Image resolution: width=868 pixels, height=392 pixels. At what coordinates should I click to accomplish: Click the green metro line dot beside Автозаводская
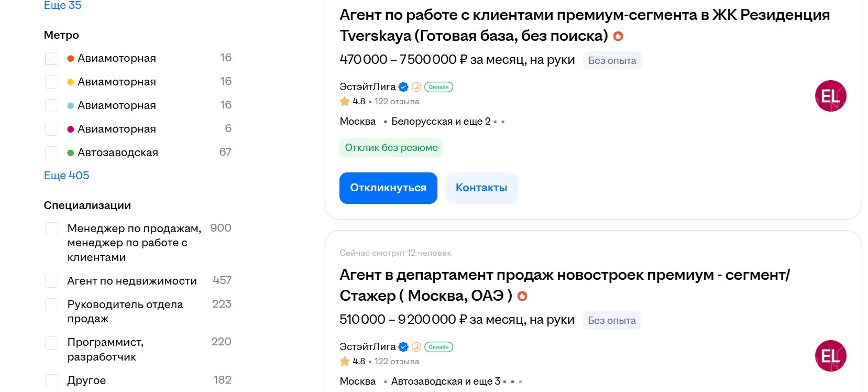point(71,152)
